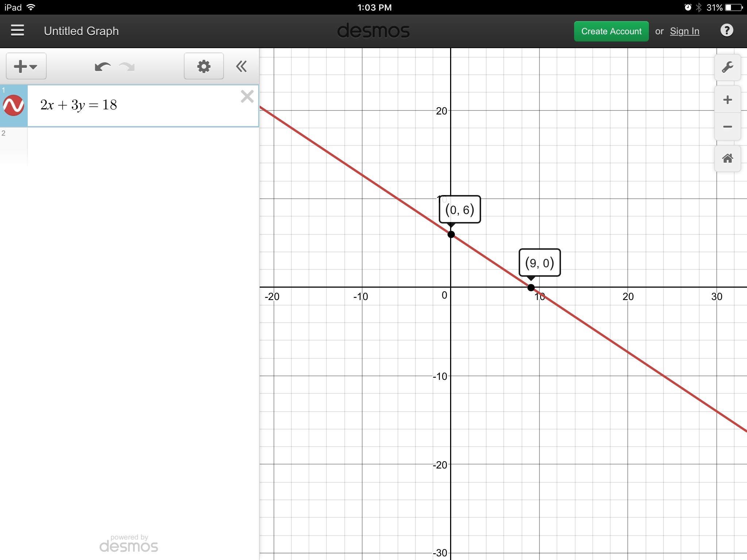Zoom out with the minus button
The image size is (747, 560).
[x=727, y=127]
